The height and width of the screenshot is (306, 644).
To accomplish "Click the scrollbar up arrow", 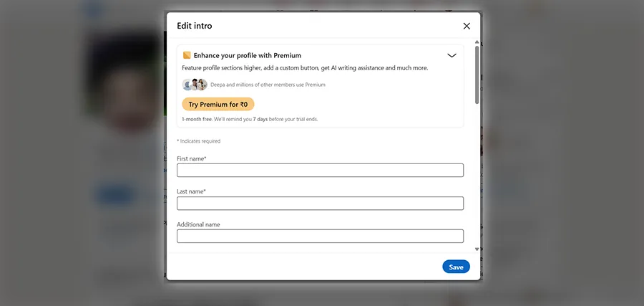I will pos(477,42).
